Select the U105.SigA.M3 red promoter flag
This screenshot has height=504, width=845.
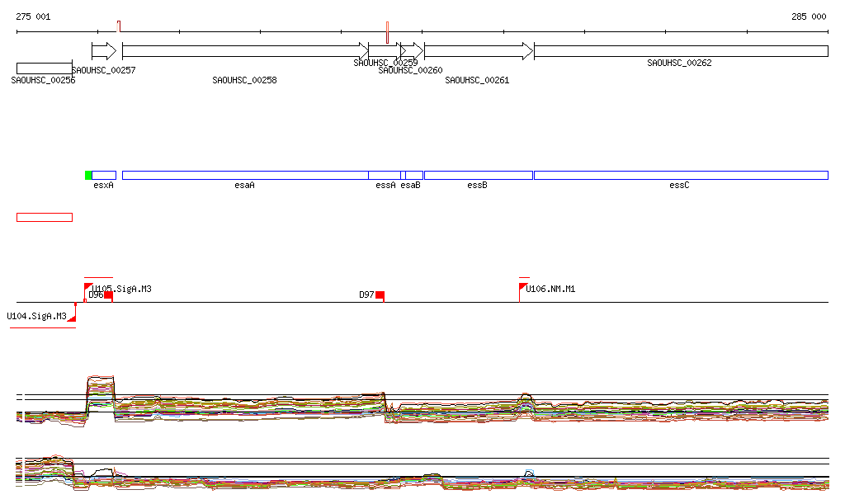pos(87,287)
